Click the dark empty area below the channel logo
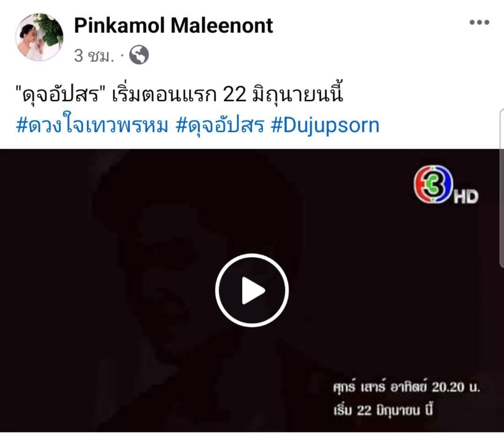The width and height of the screenshot is (504, 443). click(444, 273)
